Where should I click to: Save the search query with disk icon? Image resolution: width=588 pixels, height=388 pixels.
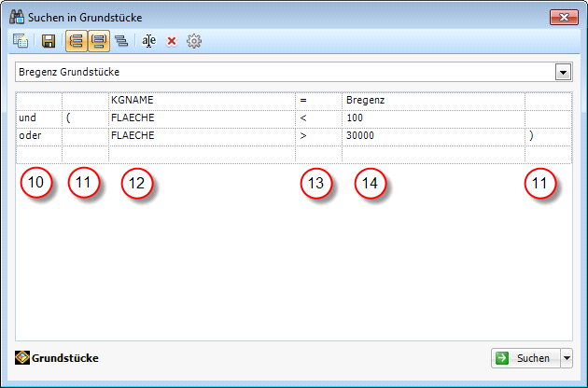point(49,41)
